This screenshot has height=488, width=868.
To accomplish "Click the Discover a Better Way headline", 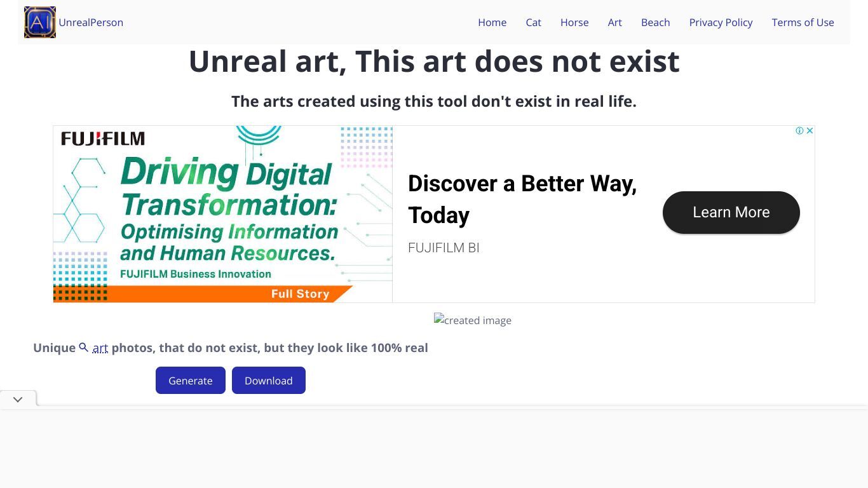I will (x=522, y=199).
